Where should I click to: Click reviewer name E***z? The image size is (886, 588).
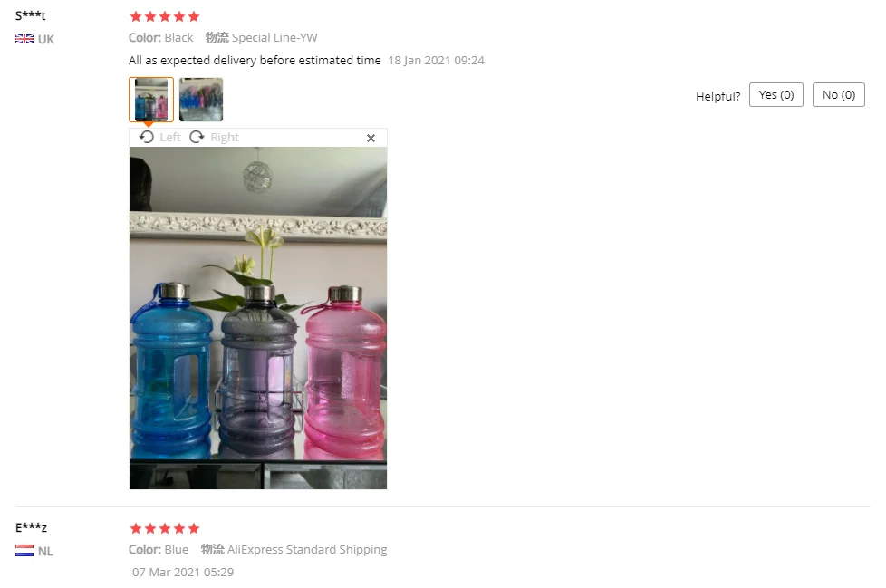pyautogui.click(x=31, y=527)
